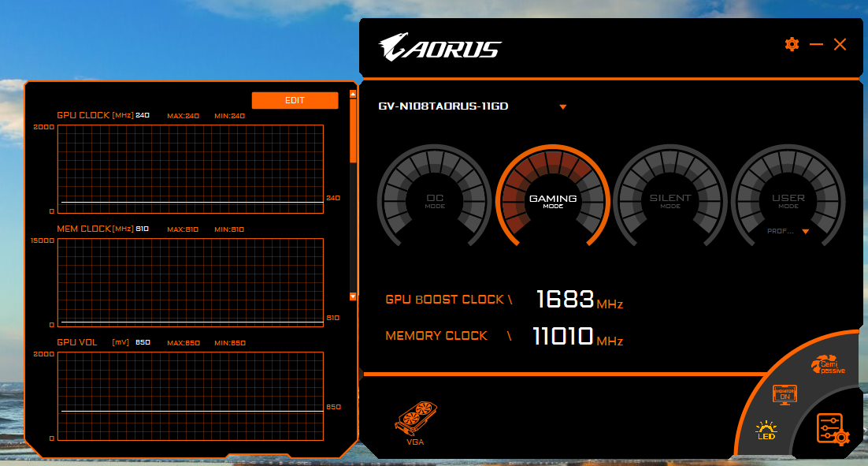Click the MEMORY CLOCK label

click(436, 336)
